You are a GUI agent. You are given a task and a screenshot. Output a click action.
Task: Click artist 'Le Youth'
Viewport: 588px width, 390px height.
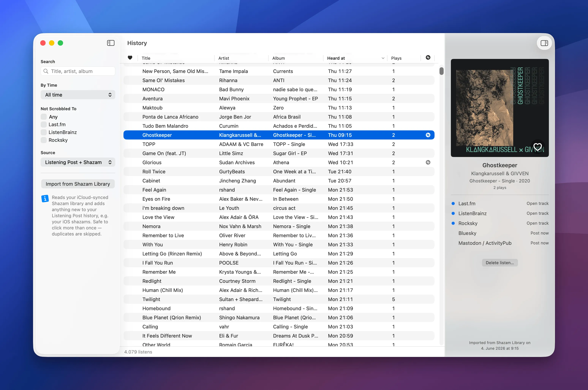tap(229, 208)
